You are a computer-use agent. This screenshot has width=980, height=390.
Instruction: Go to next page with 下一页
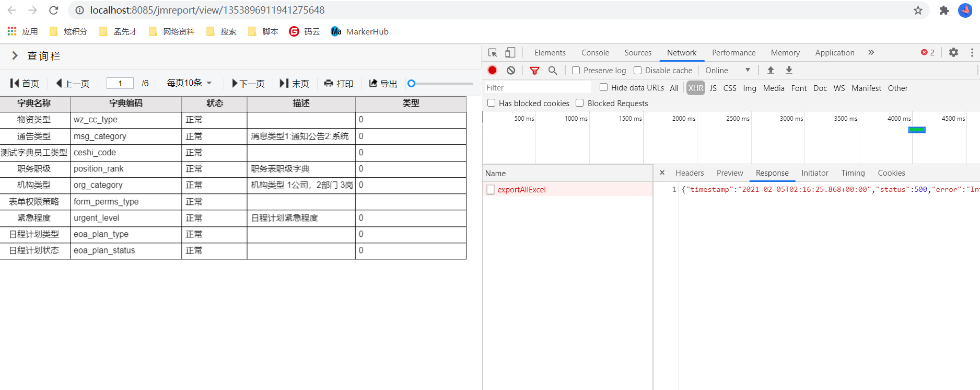point(248,84)
